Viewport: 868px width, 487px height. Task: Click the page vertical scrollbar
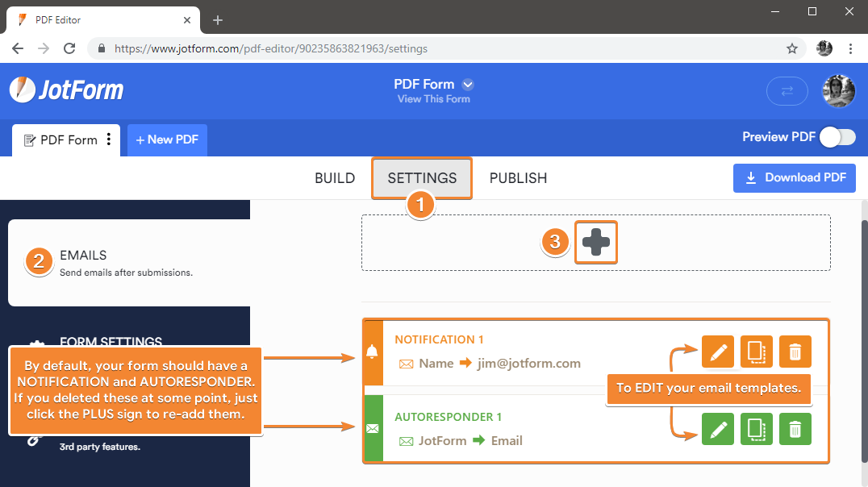coord(864,342)
